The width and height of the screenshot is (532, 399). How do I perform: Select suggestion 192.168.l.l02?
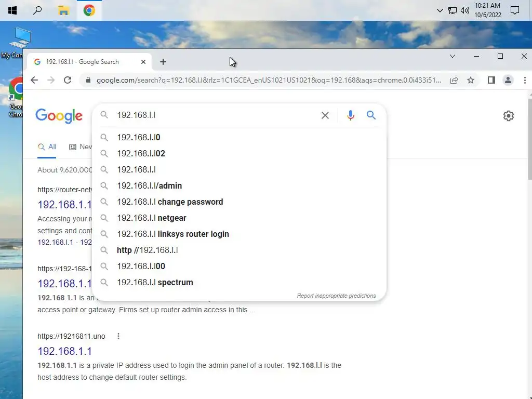[x=239, y=153]
